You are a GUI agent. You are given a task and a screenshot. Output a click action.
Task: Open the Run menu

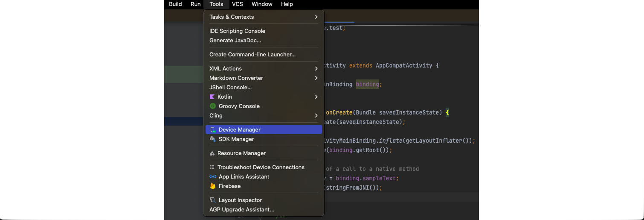(x=195, y=4)
